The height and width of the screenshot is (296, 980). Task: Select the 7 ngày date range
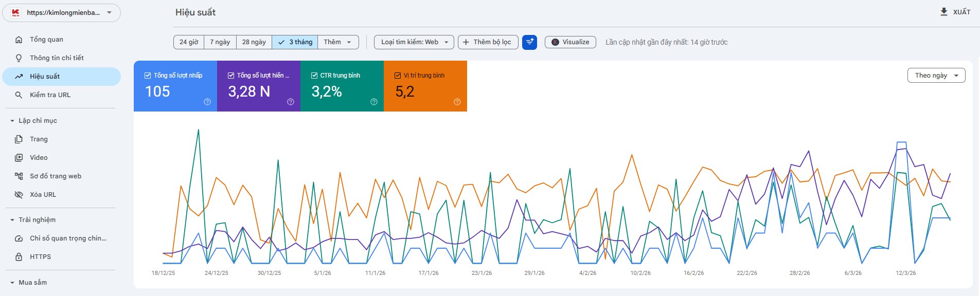(220, 42)
